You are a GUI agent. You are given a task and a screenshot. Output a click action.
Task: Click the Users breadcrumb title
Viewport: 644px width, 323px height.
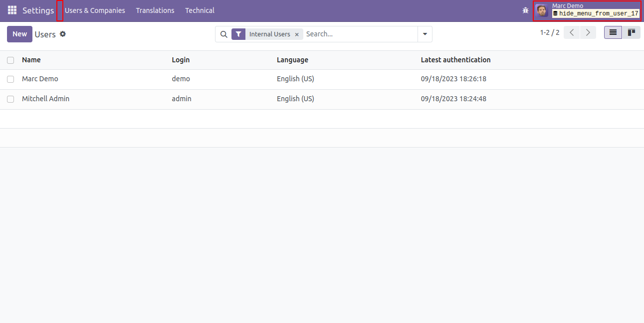[45, 34]
